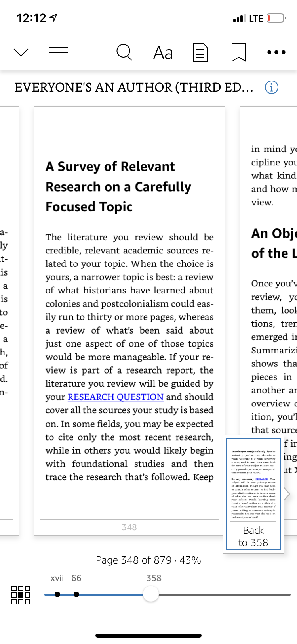Jump to page 66 marker on slider

[x=76, y=594]
